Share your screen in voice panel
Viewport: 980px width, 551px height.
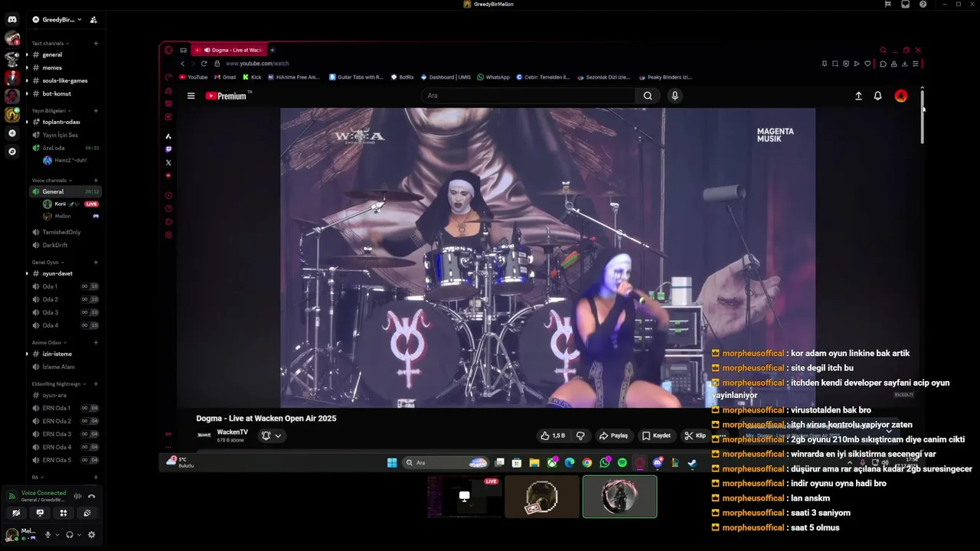[x=40, y=514]
